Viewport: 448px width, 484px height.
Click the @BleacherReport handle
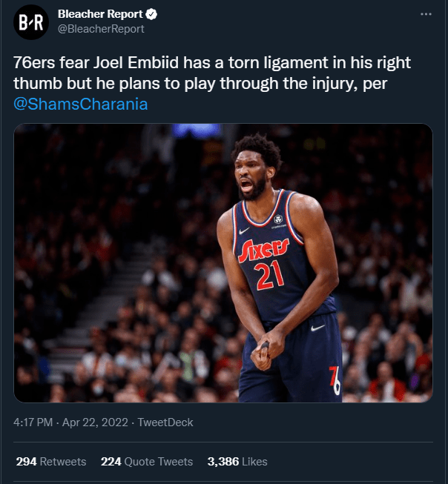coord(101,29)
